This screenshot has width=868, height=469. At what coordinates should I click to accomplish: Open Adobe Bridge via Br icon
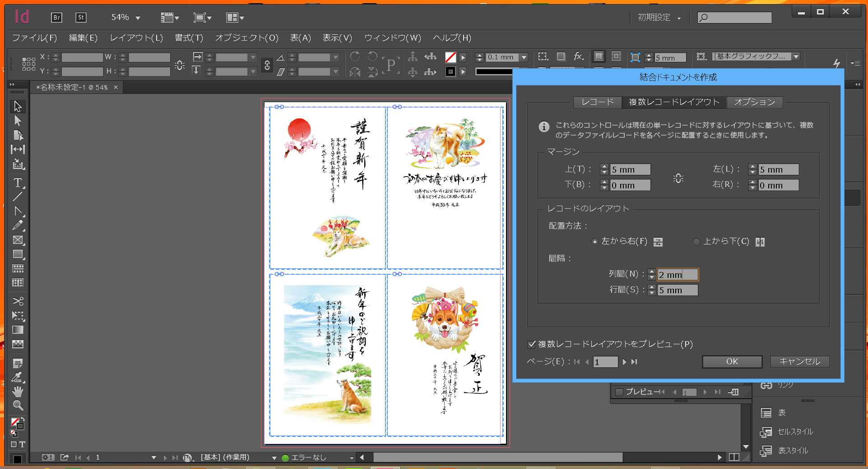click(x=56, y=17)
